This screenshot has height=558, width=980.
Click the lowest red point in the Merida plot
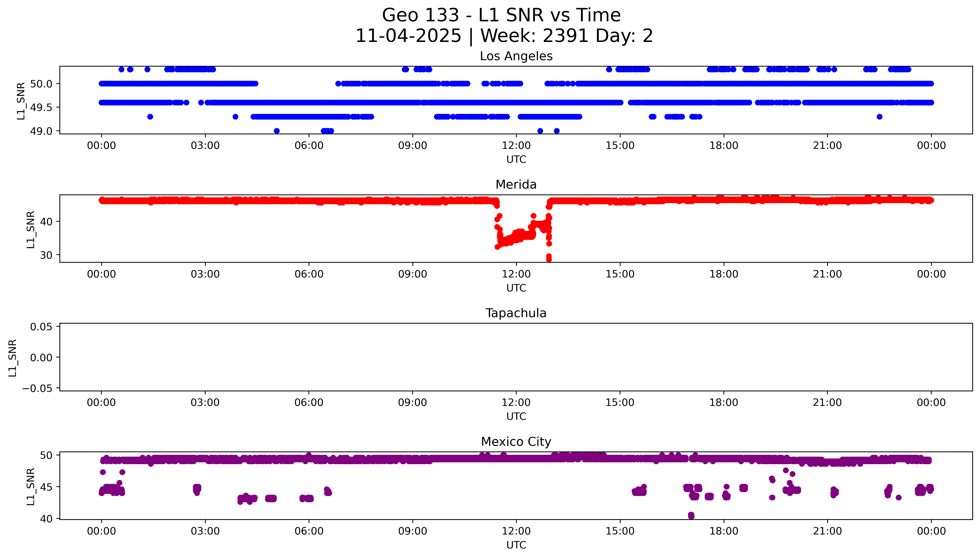(x=549, y=259)
